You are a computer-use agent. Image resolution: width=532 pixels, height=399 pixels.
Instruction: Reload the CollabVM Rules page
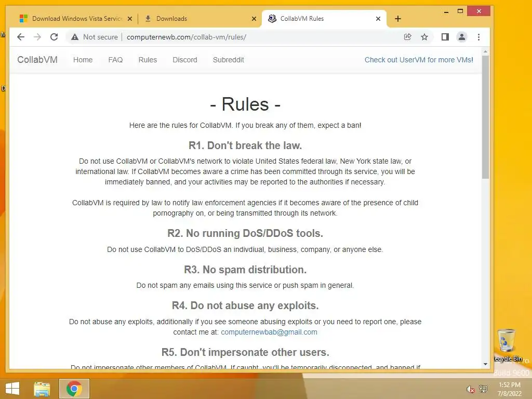point(54,37)
